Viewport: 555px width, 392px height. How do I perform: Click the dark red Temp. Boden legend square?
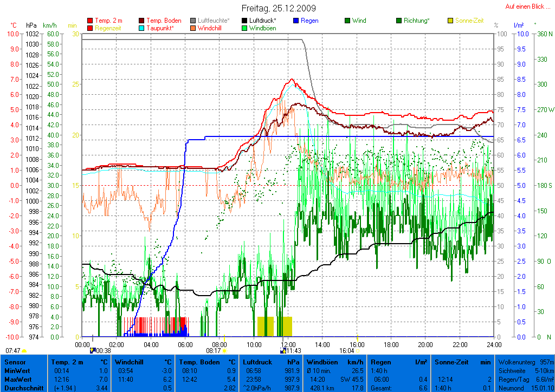[x=142, y=21]
